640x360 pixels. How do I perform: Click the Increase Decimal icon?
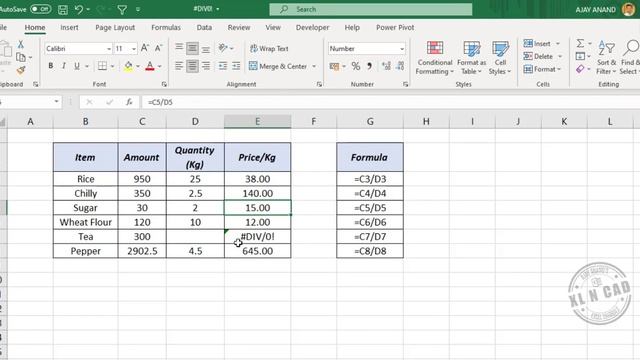(x=386, y=66)
